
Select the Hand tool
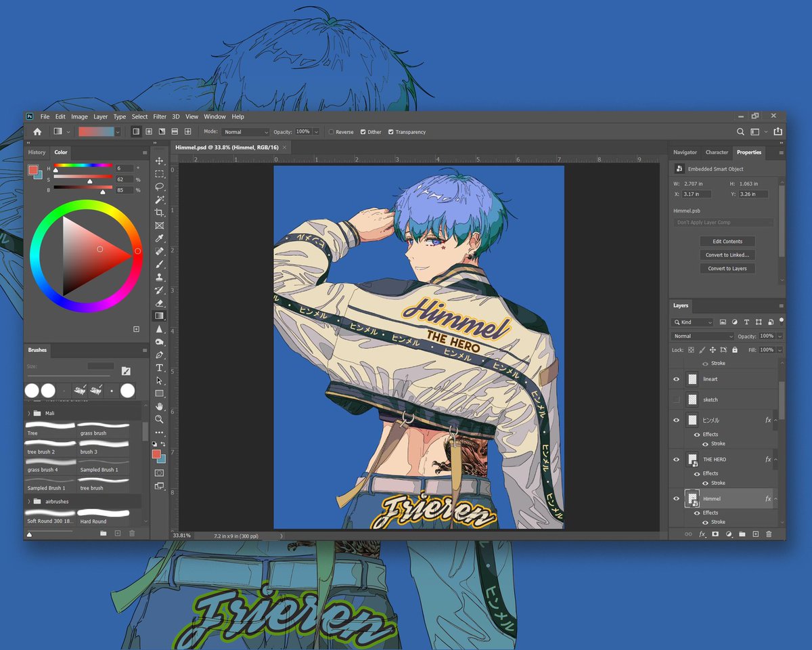coord(160,406)
